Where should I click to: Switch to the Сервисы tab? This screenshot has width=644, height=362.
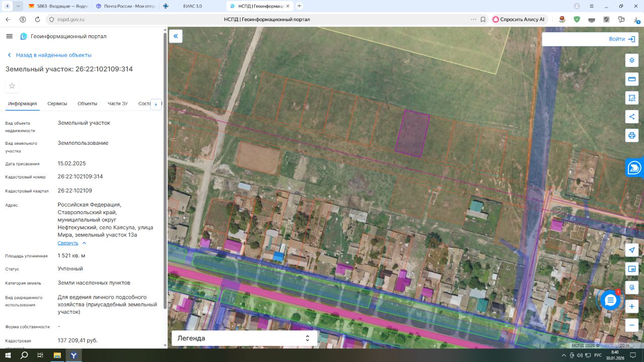pyautogui.click(x=57, y=104)
